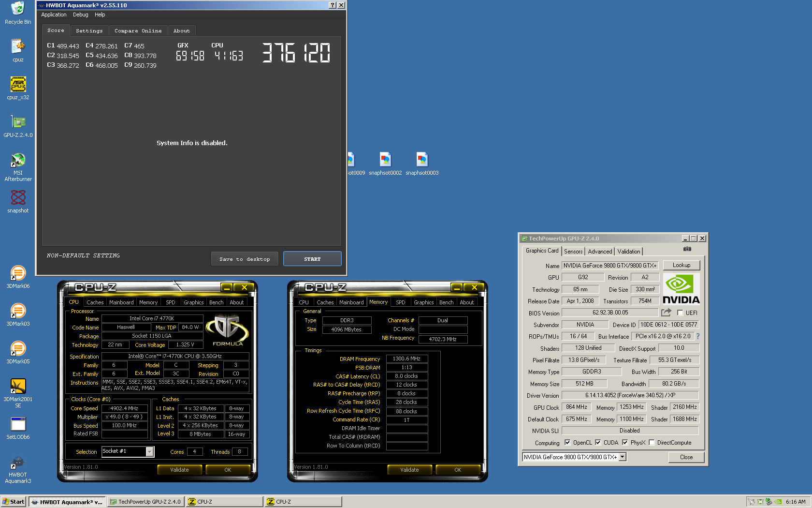Open the snapshot desktop icon

click(18, 201)
